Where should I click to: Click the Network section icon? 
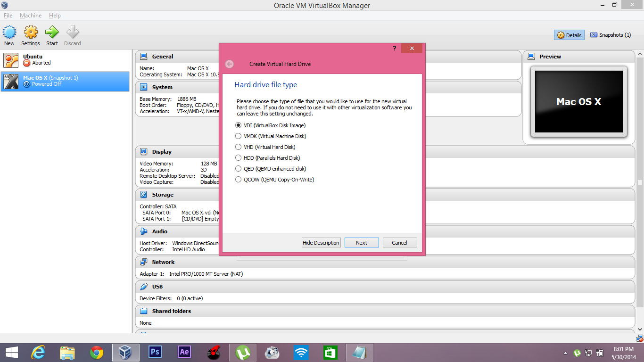144,262
